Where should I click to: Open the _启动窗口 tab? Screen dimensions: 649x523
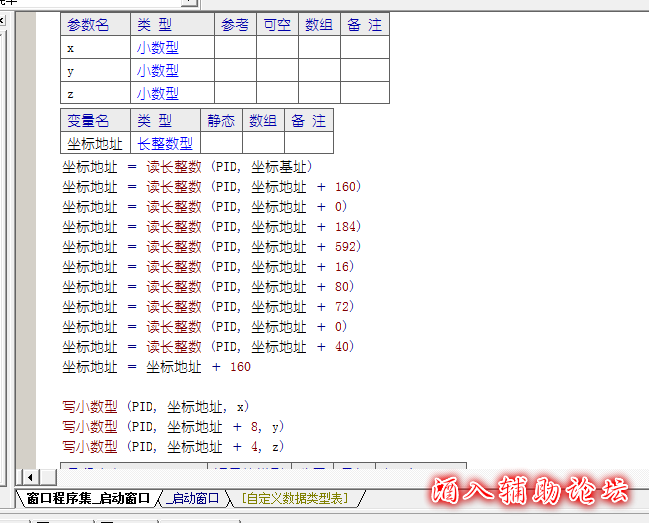(194, 498)
